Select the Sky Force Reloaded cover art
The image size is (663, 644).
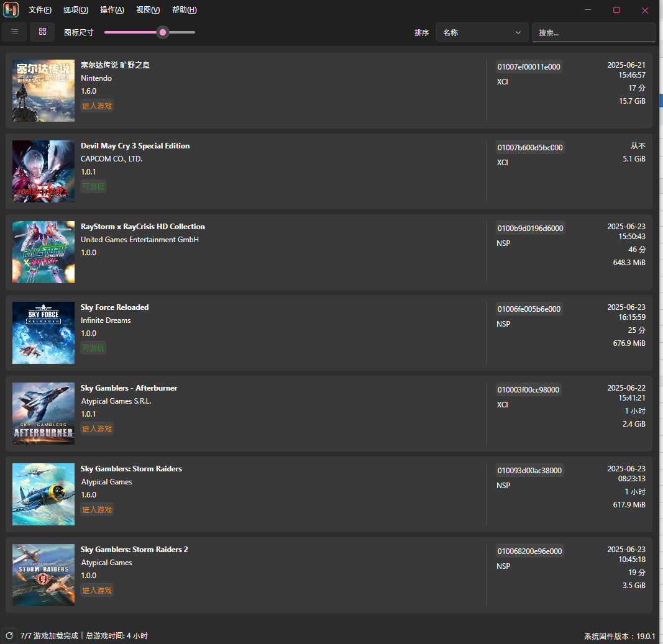[x=43, y=333]
